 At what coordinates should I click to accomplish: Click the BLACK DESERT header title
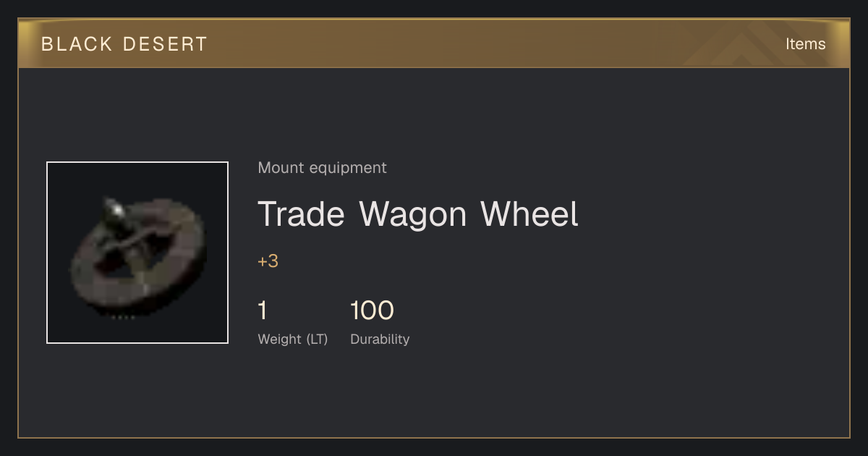pyautogui.click(x=124, y=44)
